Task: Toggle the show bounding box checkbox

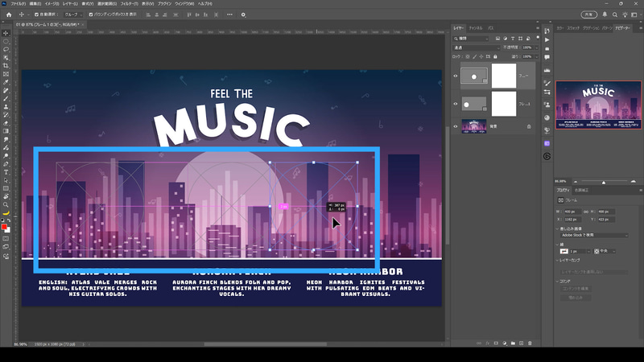Action: point(91,14)
